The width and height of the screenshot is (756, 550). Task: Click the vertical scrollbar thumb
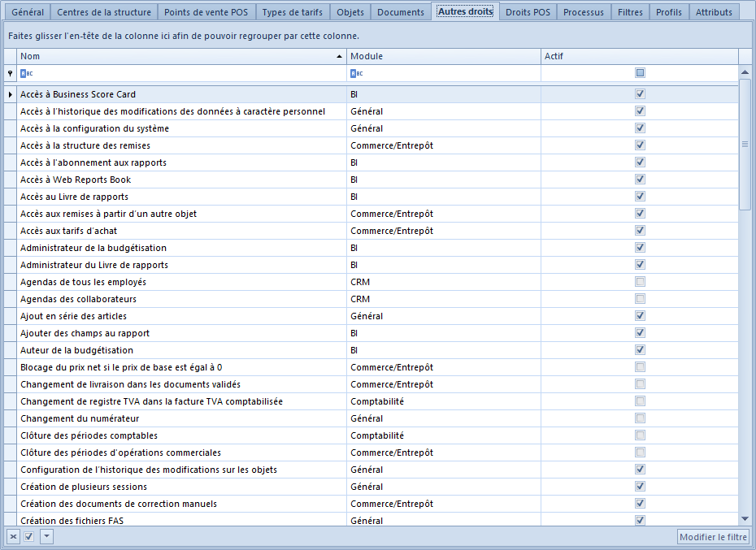(x=745, y=144)
